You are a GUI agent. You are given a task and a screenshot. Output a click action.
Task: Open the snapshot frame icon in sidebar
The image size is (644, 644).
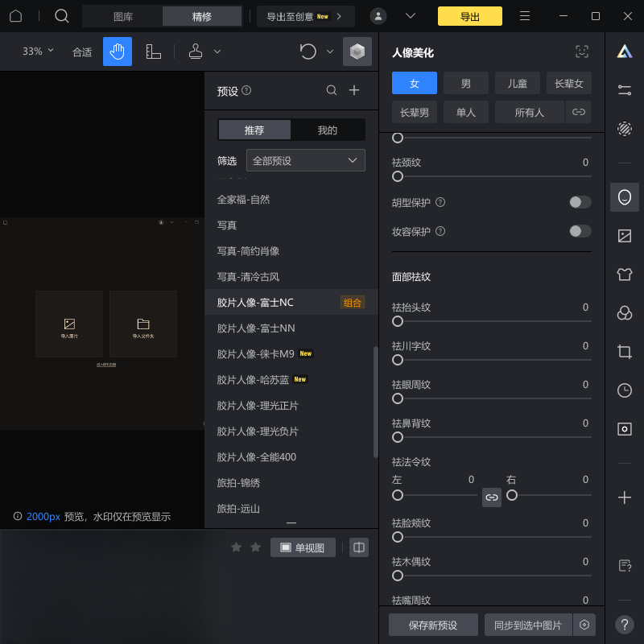click(x=625, y=429)
